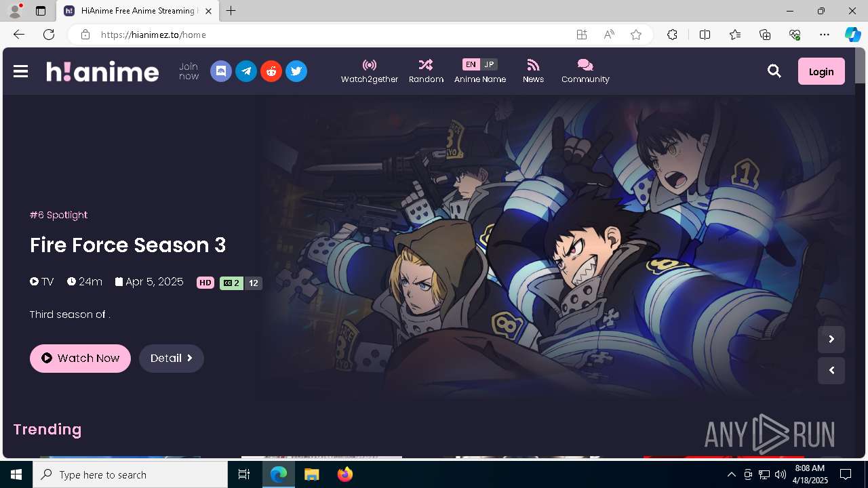Click the Windows taskbar search box
Screen dimensions: 868x488
click(x=130, y=474)
